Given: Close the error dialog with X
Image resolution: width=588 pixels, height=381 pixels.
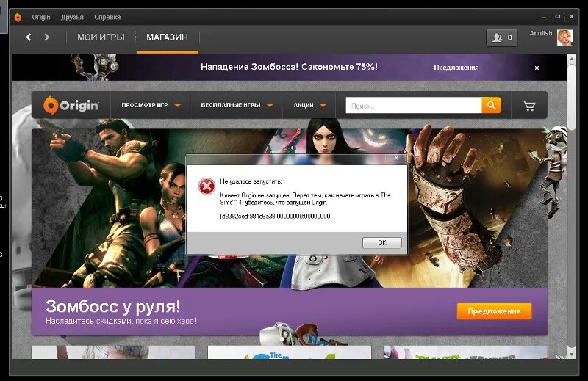Looking at the screenshot, I should point(396,158).
